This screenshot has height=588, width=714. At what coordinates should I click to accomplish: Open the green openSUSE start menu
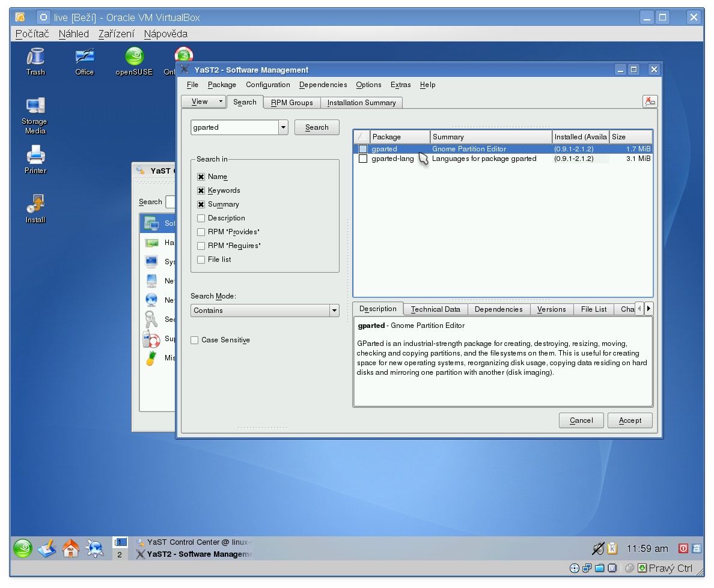tap(23, 548)
